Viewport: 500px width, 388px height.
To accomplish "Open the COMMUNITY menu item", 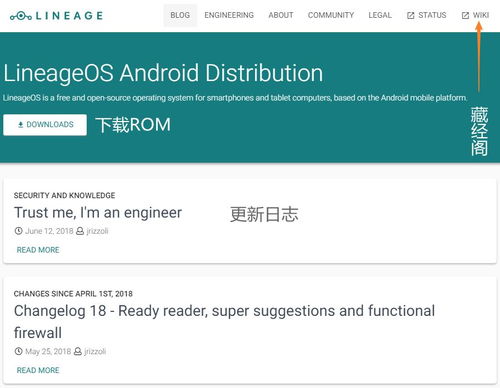I will pos(331,15).
